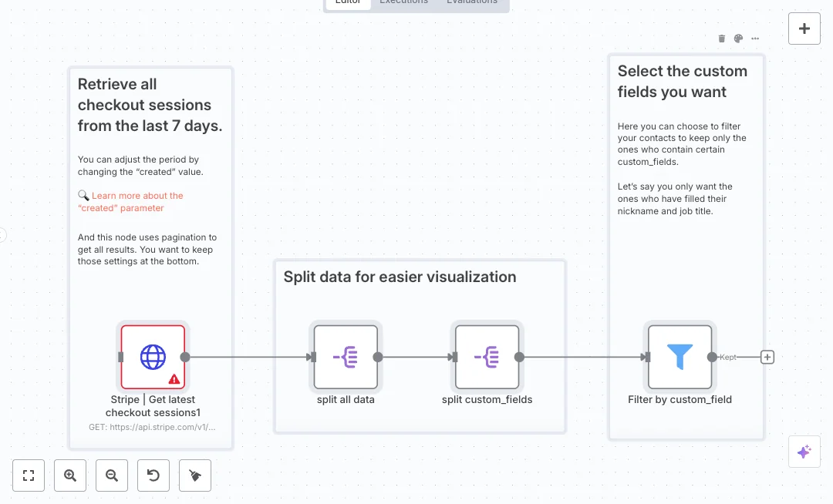Select the 'split custom_fields' node
Image resolution: width=833 pixels, height=504 pixels.
487,357
